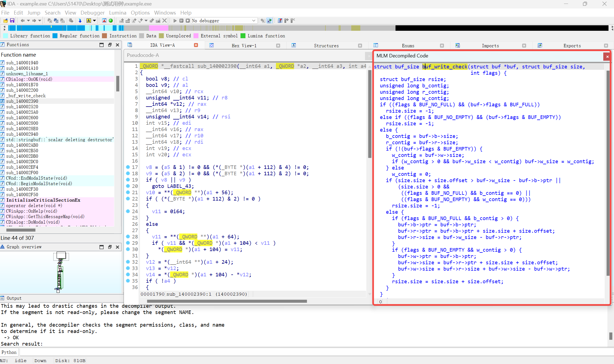
Task: Open the Jump menu
Action: tap(34, 13)
